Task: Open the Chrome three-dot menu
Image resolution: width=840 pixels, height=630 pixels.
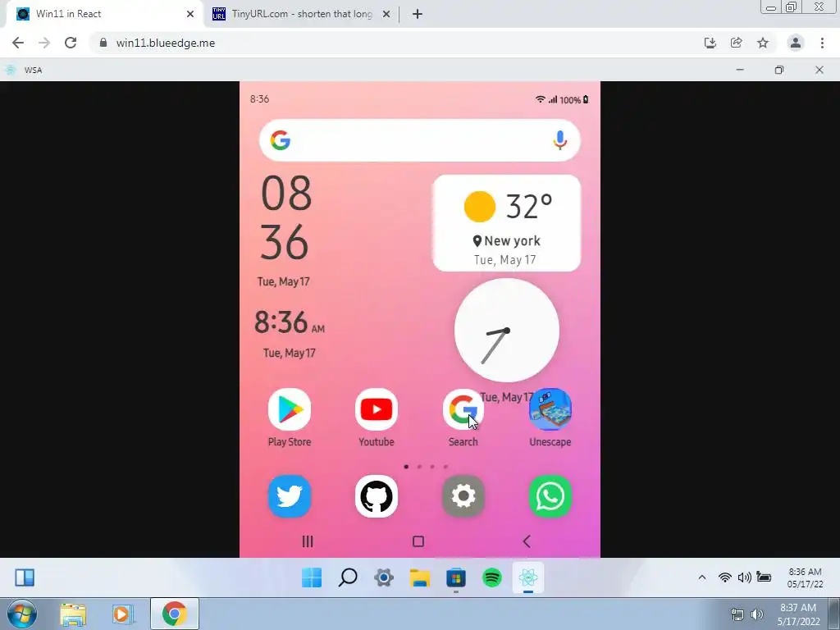Action: 822,43
